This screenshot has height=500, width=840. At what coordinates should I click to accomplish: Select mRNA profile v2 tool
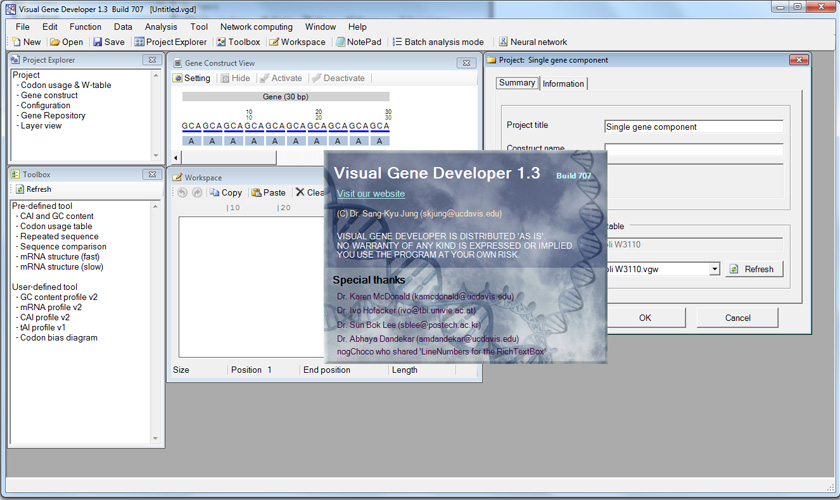click(x=51, y=307)
